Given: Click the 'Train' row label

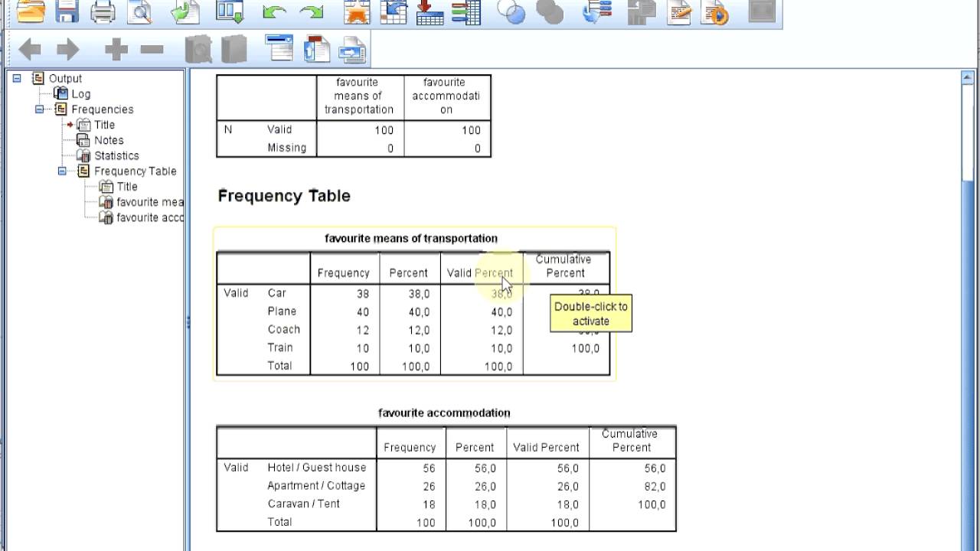Looking at the screenshot, I should [279, 347].
